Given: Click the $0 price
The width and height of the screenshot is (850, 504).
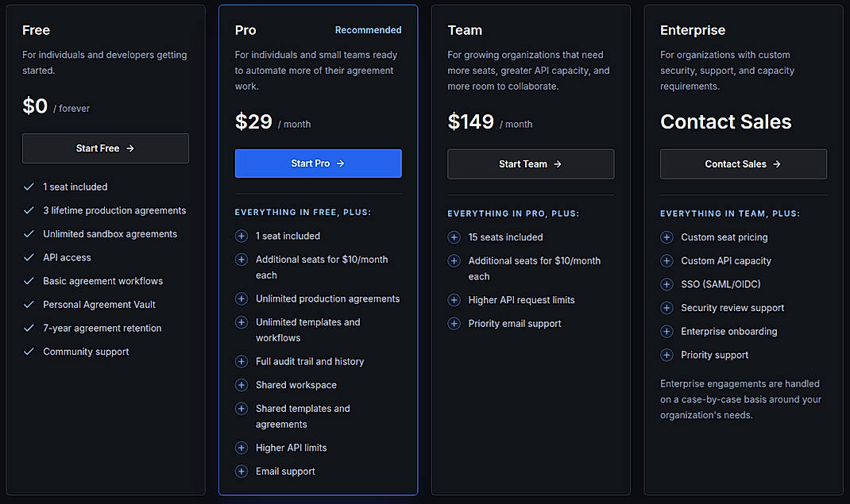Looking at the screenshot, I should [x=35, y=106].
